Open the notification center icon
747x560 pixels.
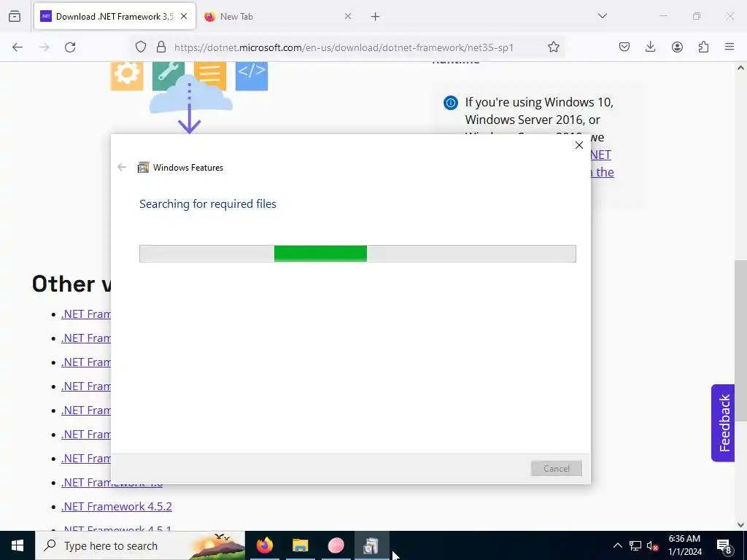(x=724, y=545)
